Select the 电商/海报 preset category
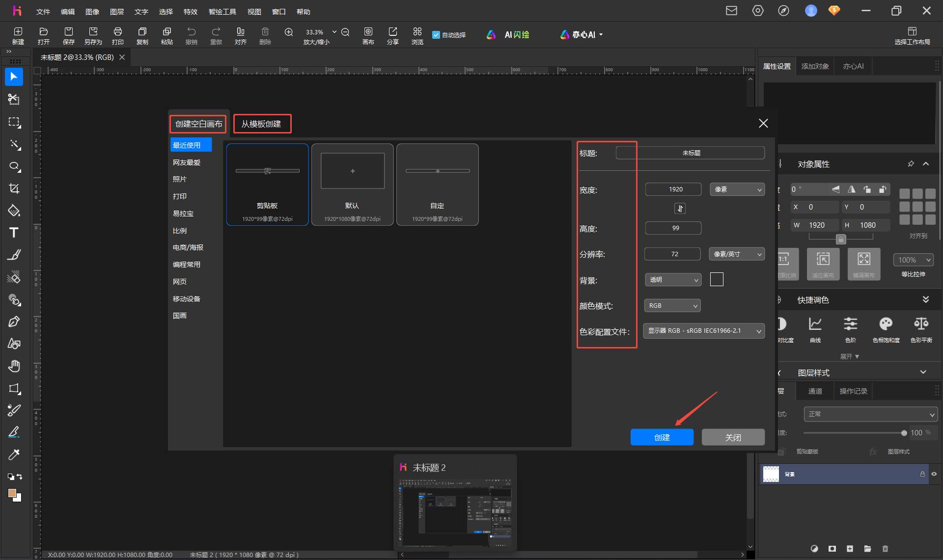This screenshot has height=560, width=943. pos(188,247)
